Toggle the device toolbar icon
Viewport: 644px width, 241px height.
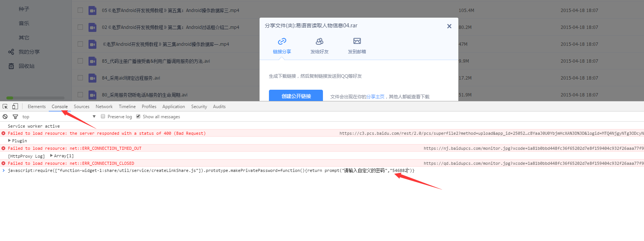coord(15,107)
